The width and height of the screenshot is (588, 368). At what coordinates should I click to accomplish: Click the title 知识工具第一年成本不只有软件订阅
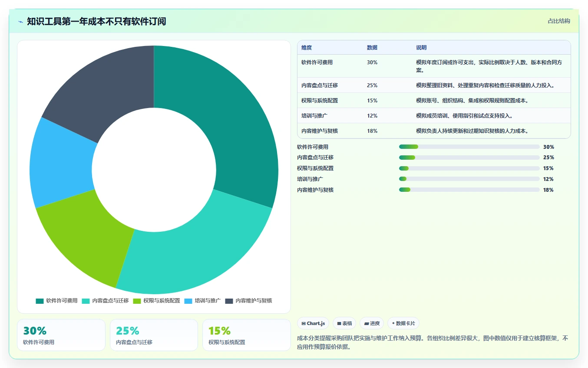pyautogui.click(x=96, y=21)
